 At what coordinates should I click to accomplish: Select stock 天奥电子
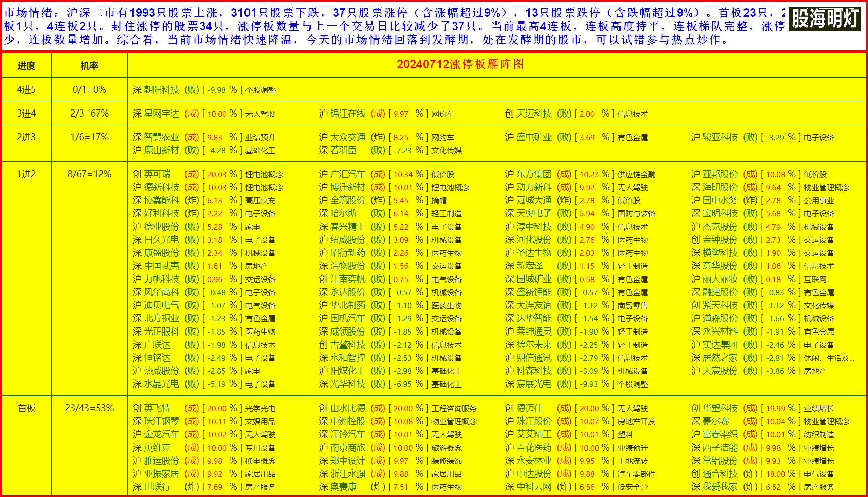[534, 213]
